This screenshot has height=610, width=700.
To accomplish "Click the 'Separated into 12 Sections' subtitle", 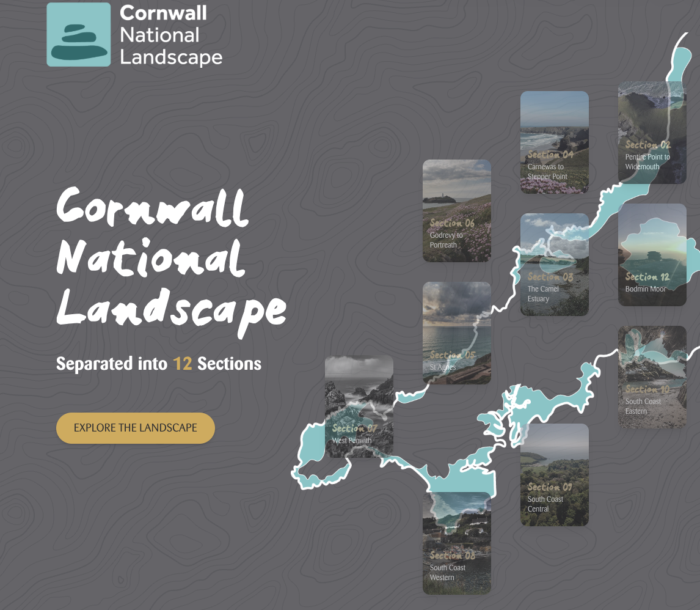I will pyautogui.click(x=158, y=364).
